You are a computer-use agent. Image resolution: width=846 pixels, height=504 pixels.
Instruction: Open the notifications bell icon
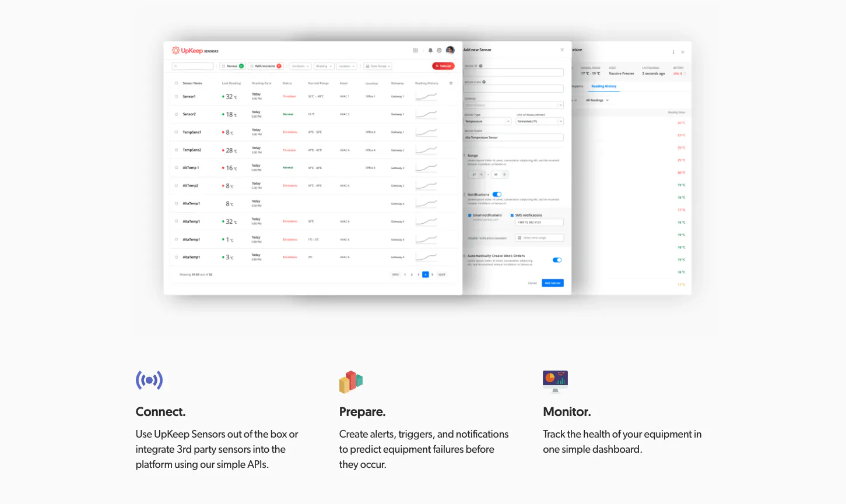click(430, 51)
